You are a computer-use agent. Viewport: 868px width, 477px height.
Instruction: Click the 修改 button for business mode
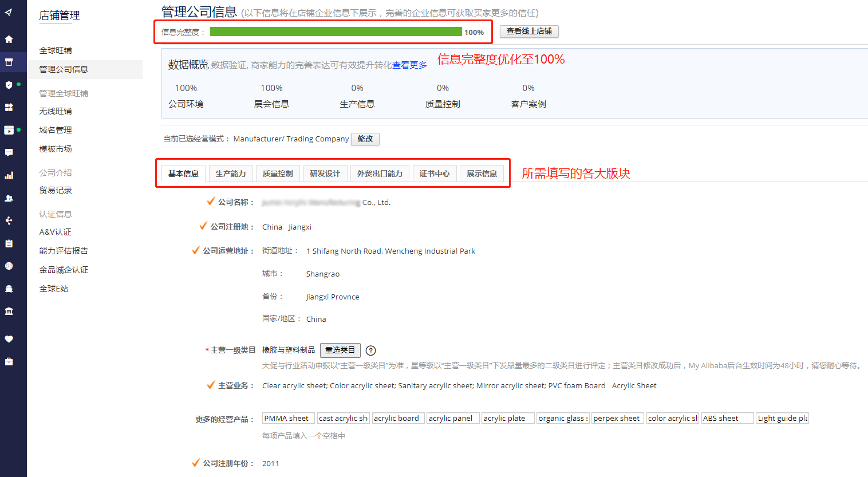point(365,139)
